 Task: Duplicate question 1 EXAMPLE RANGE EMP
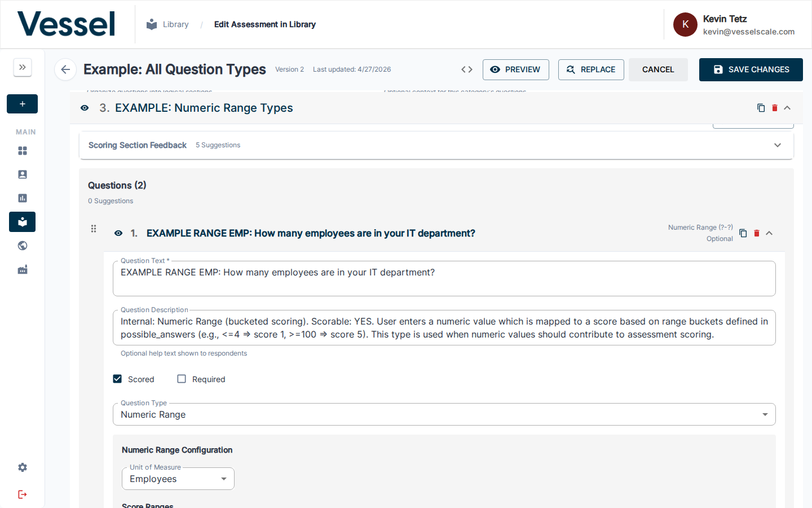(x=743, y=233)
